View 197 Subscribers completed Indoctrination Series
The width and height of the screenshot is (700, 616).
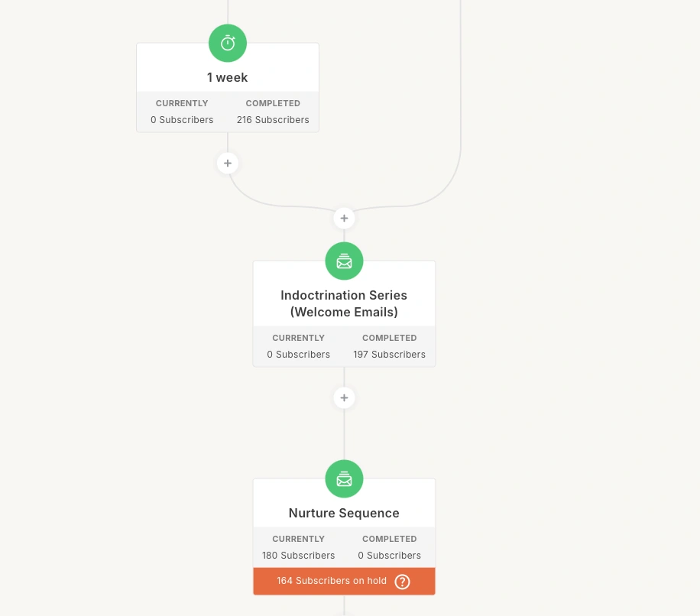389,355
